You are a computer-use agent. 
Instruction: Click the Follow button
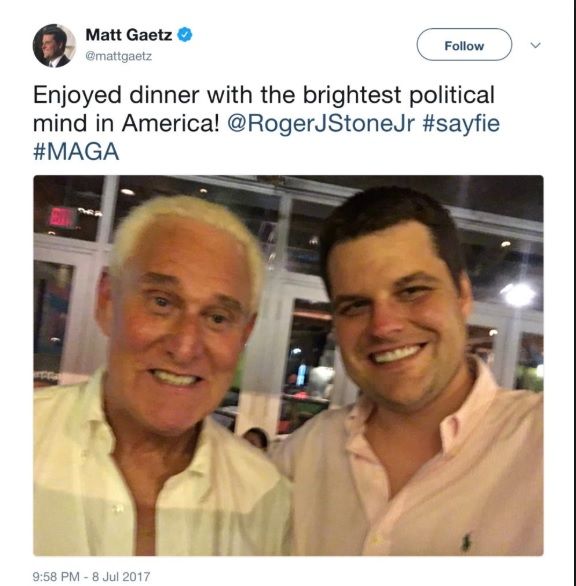click(x=464, y=44)
